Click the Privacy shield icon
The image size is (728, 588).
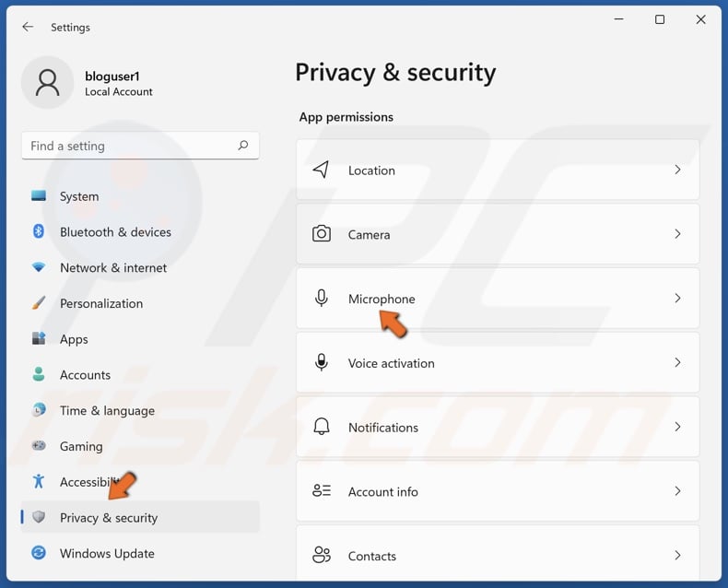pyautogui.click(x=39, y=516)
